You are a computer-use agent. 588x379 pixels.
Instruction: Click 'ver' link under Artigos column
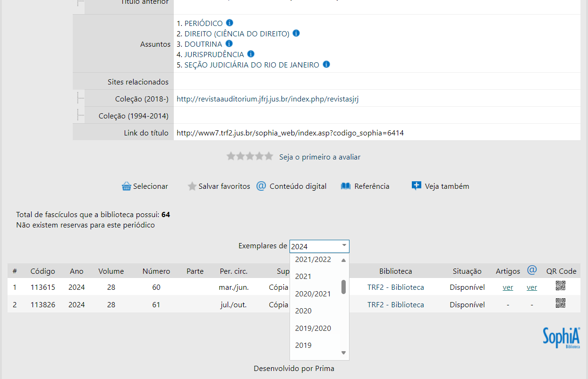tap(508, 287)
